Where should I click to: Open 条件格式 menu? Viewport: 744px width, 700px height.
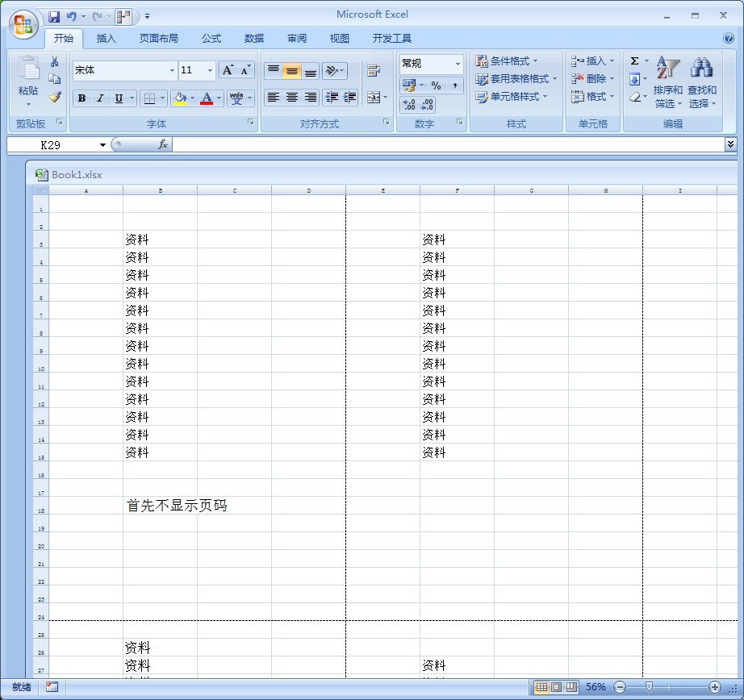507,61
